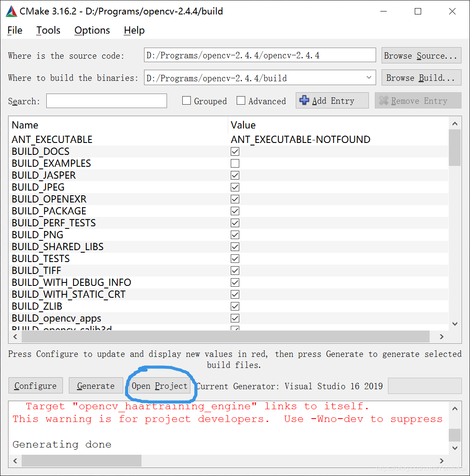
Task: Click the cache list horizontal scrollbar thumb
Action: tap(226, 336)
